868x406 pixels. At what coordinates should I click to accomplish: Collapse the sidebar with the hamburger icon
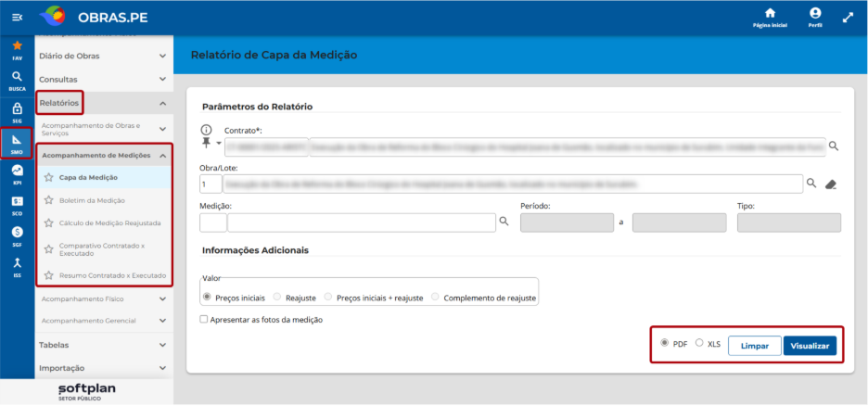(17, 18)
